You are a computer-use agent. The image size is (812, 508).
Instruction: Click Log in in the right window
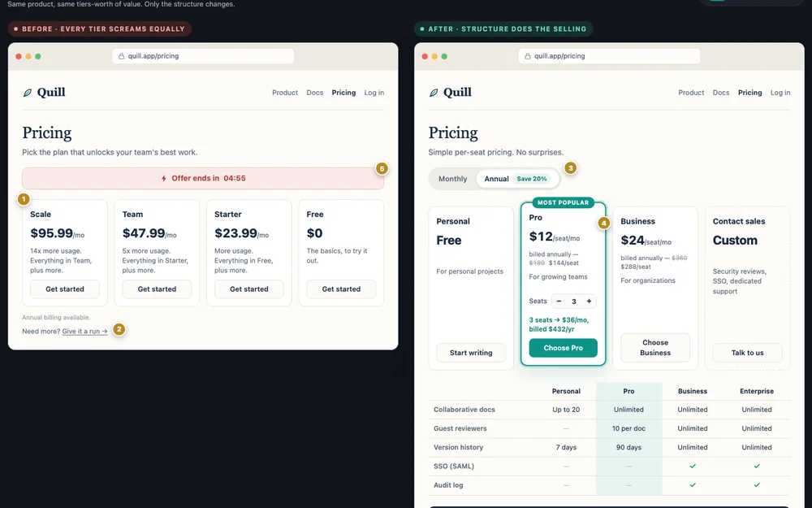(x=780, y=93)
